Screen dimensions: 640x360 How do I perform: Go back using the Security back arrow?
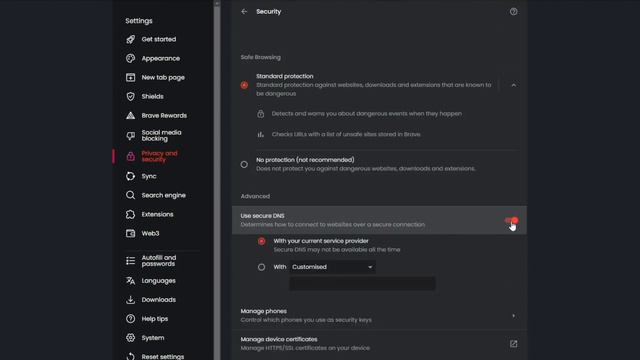pos(244,11)
